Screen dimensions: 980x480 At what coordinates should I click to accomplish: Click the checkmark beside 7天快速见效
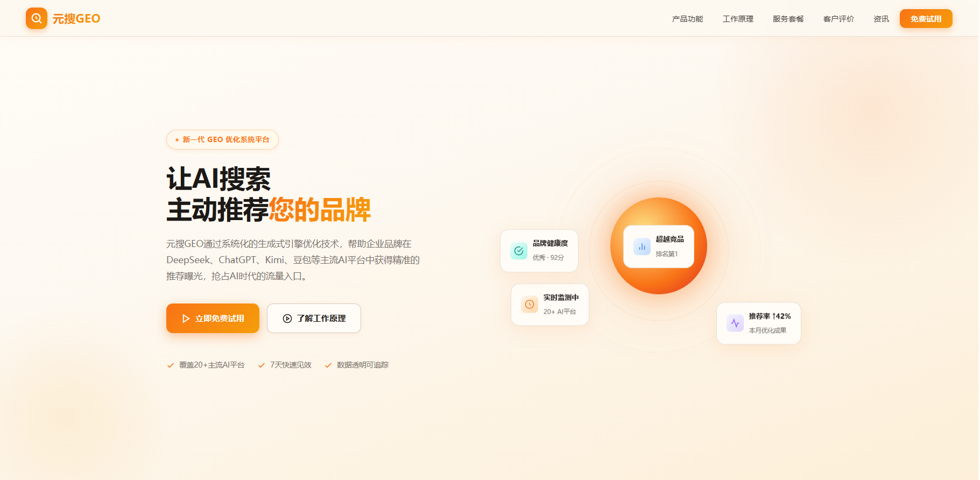point(262,365)
